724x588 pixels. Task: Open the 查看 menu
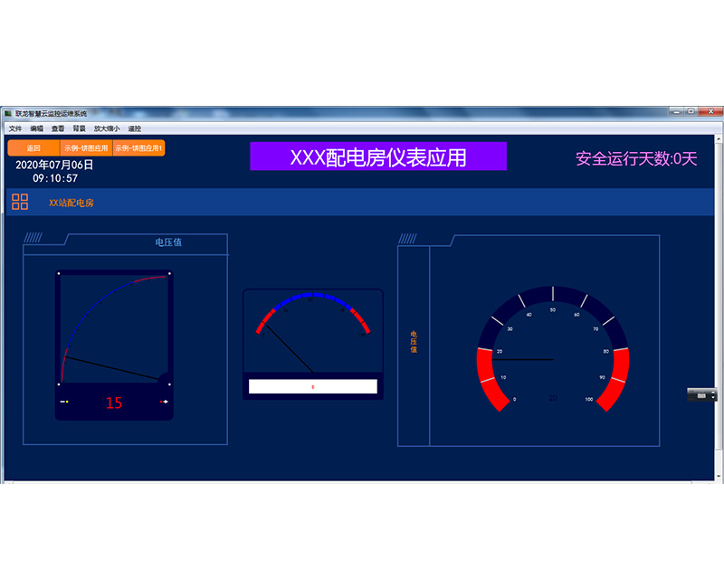point(58,128)
